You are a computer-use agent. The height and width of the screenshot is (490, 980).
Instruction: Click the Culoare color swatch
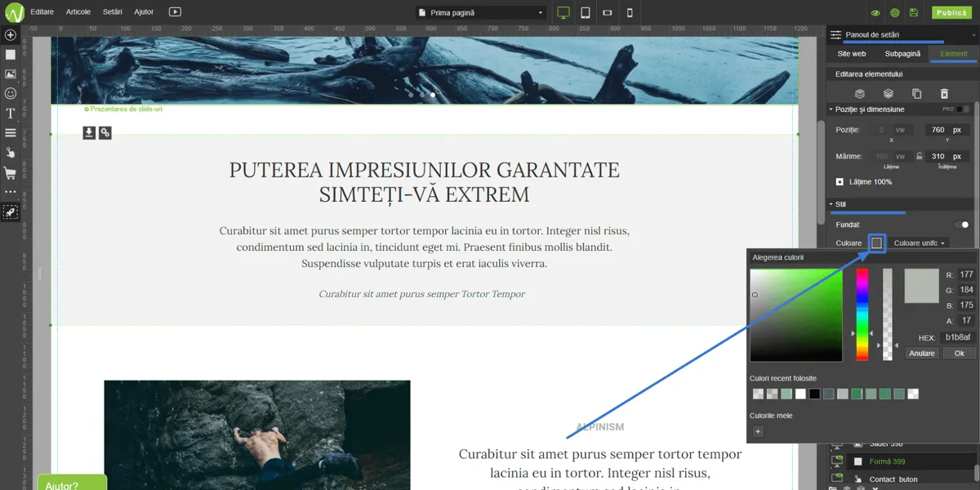[x=876, y=243]
